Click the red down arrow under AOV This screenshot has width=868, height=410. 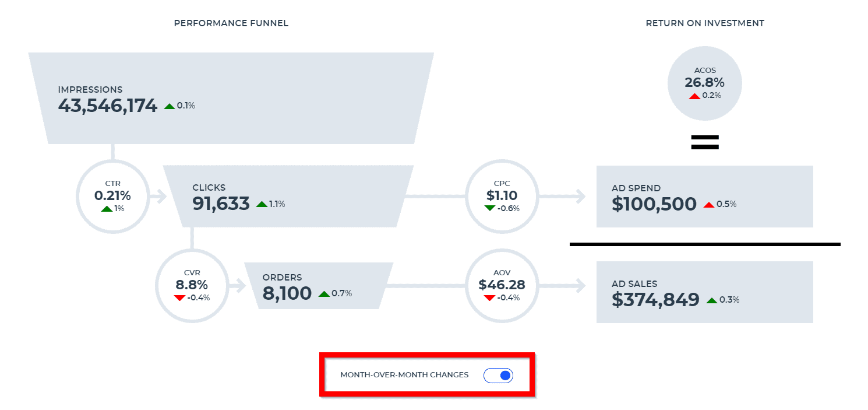pyautogui.click(x=490, y=297)
